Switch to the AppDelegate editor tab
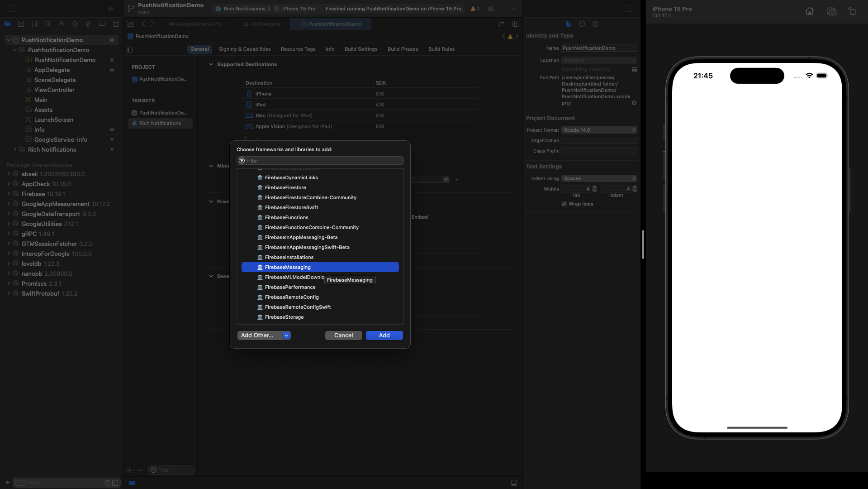Viewport: 868px width, 489px height. click(x=261, y=24)
